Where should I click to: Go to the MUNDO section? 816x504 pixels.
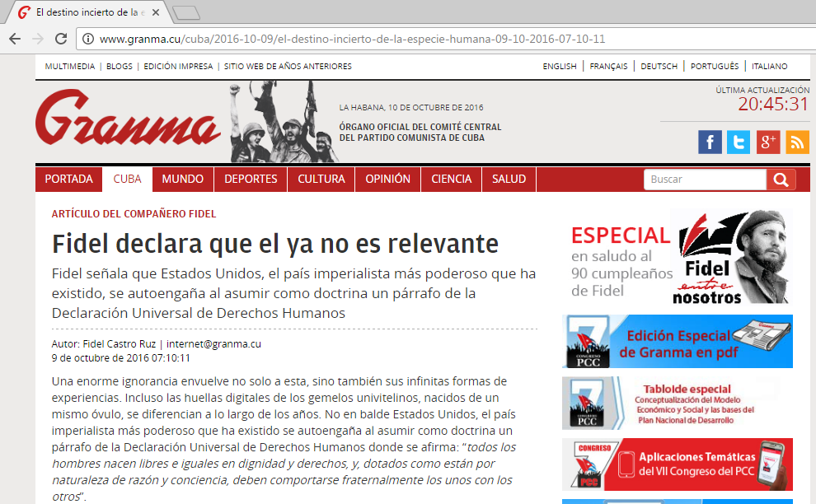pos(183,179)
